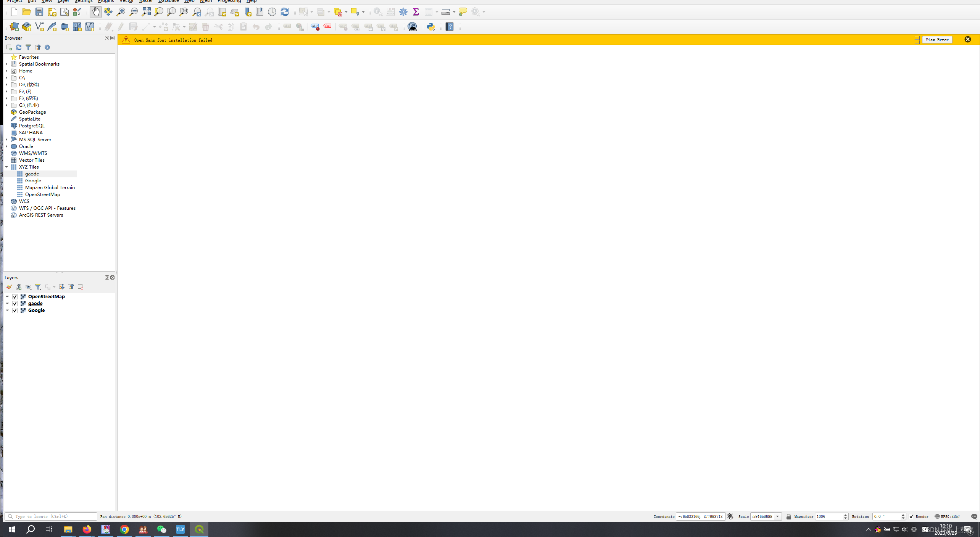Image resolution: width=980 pixels, height=537 pixels.
Task: Click EPSG:3857 CRS button
Action: click(947, 516)
